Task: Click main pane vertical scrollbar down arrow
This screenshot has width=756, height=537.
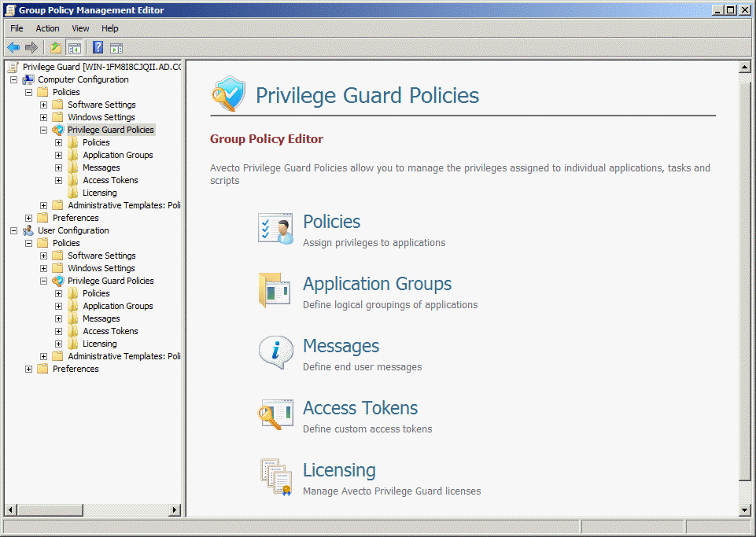Action: point(745,509)
